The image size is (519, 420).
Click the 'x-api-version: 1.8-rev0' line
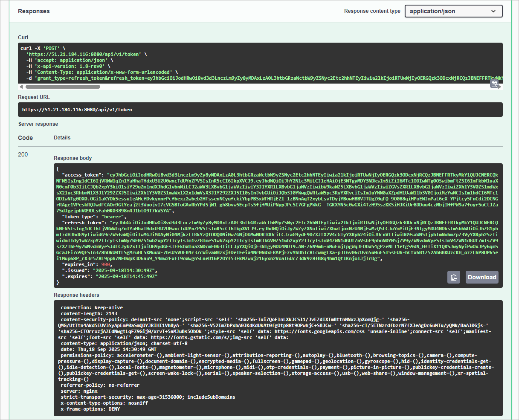click(68, 67)
